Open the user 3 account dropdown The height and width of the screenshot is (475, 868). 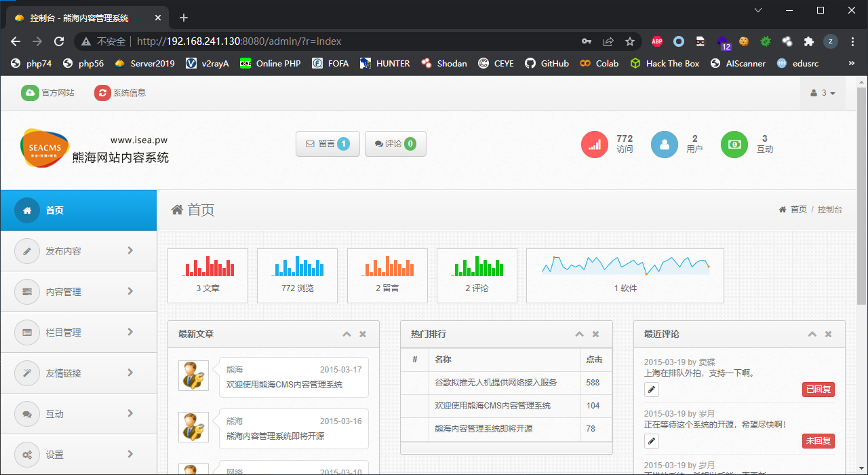pyautogui.click(x=823, y=93)
